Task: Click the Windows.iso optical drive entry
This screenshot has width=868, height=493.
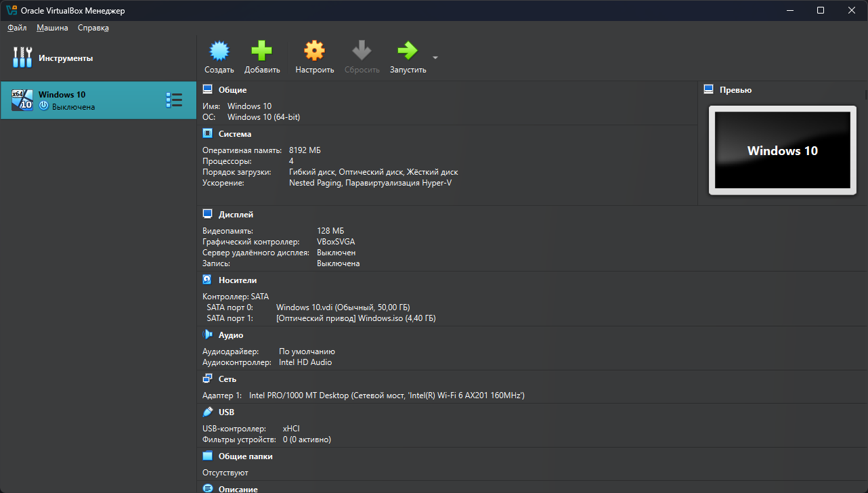Action: (355, 318)
